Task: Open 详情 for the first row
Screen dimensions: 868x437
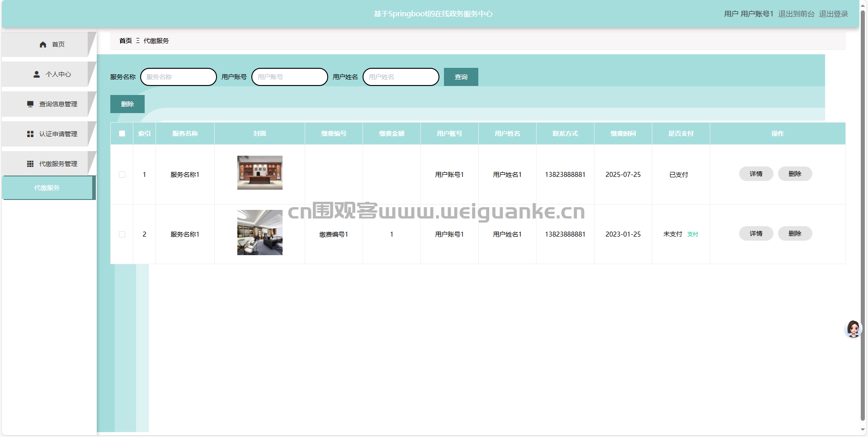Action: 756,174
